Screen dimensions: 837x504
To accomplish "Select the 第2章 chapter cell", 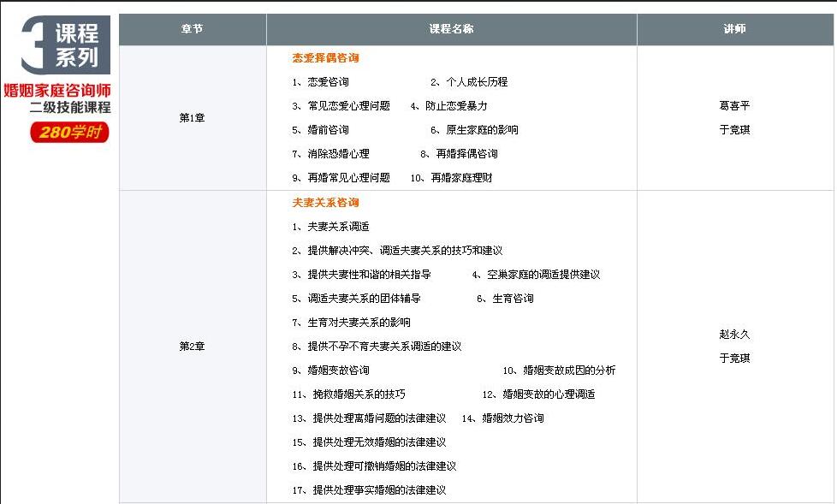I will 193,347.
